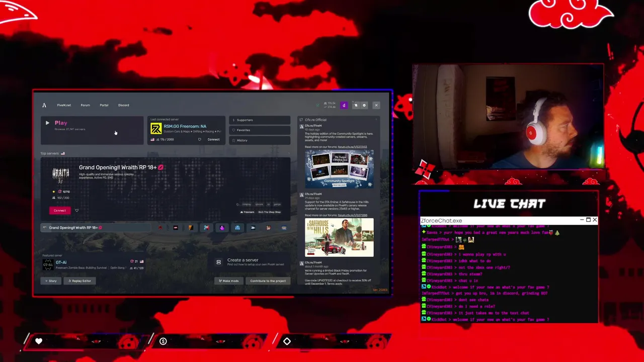Select the roleplay tag on Wraith RP

246,204
